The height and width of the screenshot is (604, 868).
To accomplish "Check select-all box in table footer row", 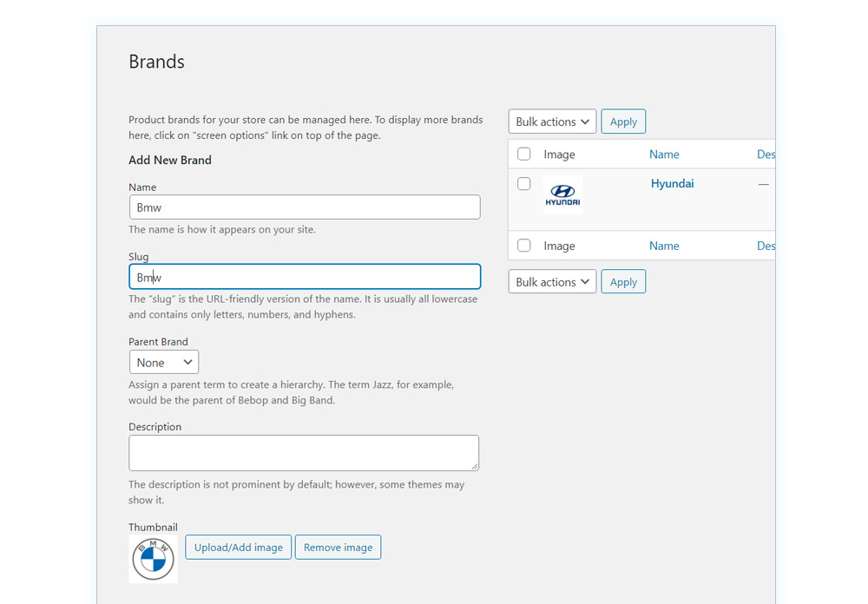I will tap(523, 246).
